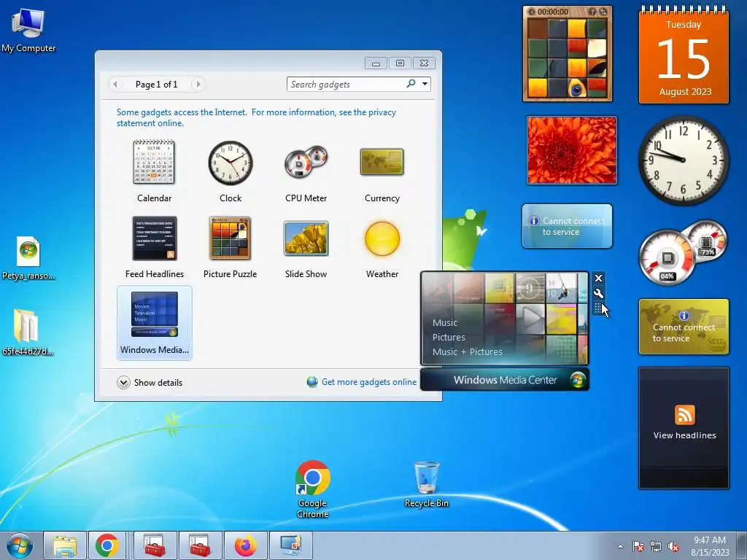Select Google Chrome desktop shortcut
The width and height of the screenshot is (747, 560).
[x=312, y=489]
